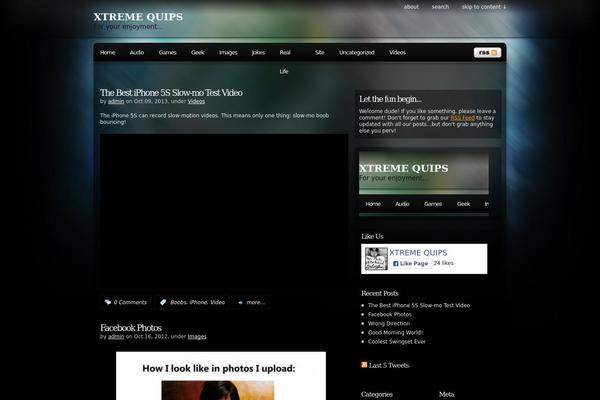Click the Meta sidebar heading
This screenshot has width=600, height=400.
tap(447, 395)
